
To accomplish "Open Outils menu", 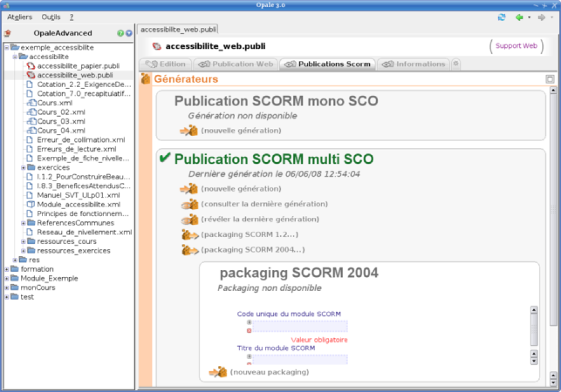I will coord(51,17).
